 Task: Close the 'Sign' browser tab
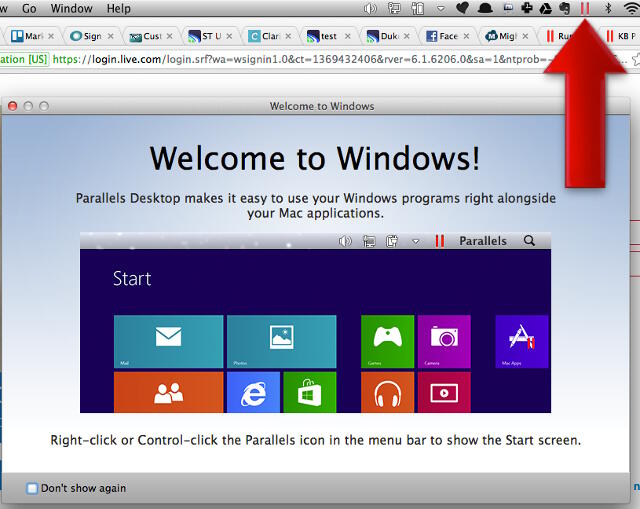[111, 36]
